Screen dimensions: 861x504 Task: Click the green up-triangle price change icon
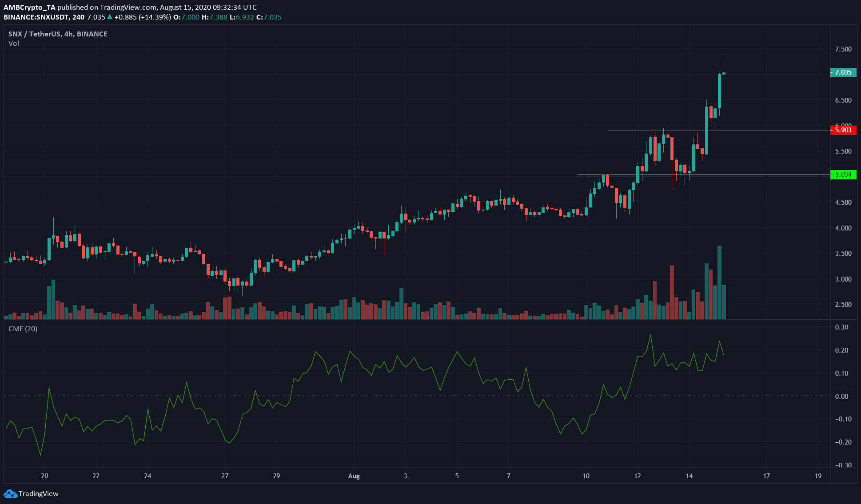pos(110,17)
